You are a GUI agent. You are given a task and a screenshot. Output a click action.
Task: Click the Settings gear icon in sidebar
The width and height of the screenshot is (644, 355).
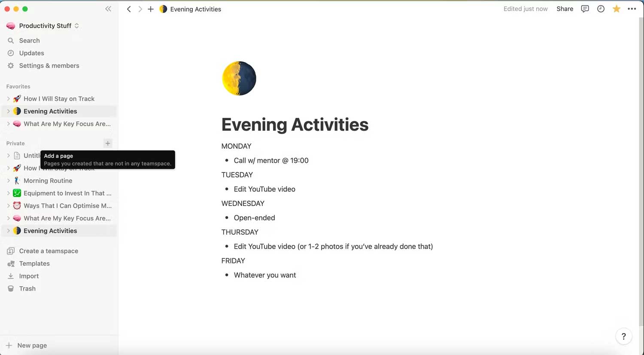[x=11, y=65]
